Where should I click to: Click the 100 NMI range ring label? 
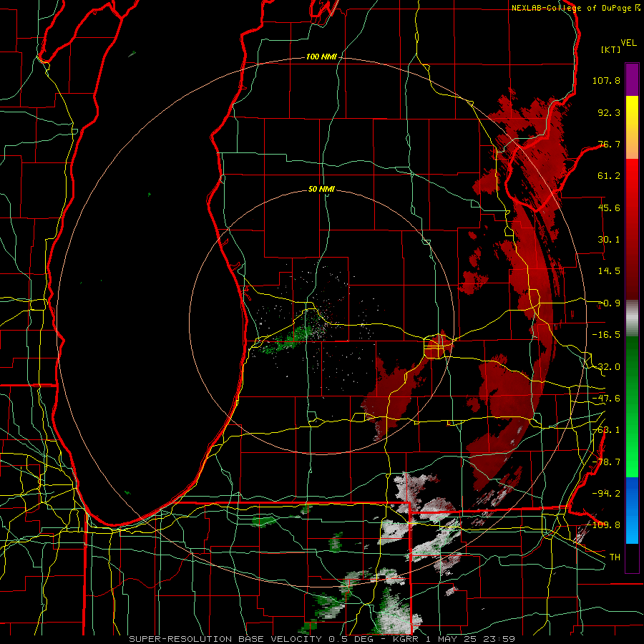coord(321,57)
